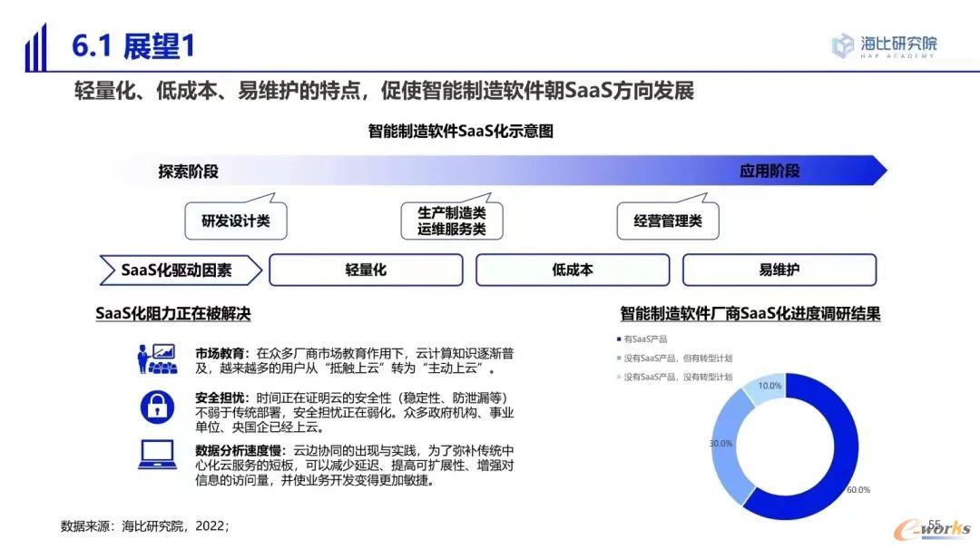Screen dimensions: 980x550
Task: Click the market education presenter icon
Action: click(x=157, y=358)
